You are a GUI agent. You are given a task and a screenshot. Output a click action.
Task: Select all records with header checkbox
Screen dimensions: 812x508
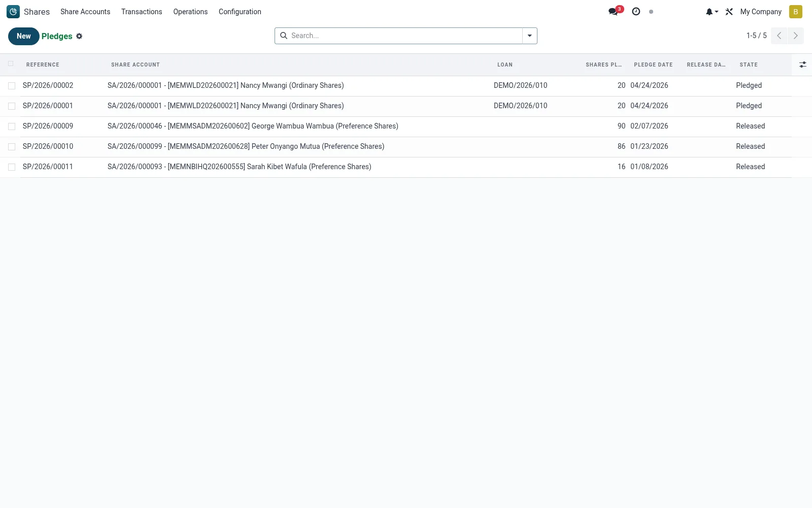pyautogui.click(x=11, y=63)
